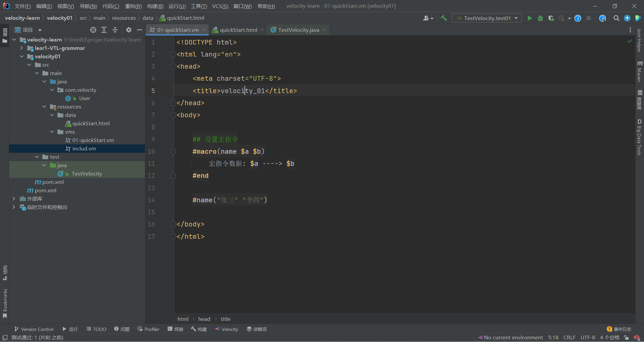
Task: Select TestVelocity in project tree
Action: (x=87, y=174)
